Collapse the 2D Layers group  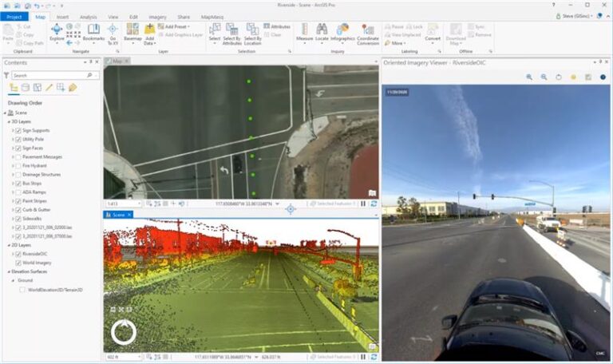7,245
